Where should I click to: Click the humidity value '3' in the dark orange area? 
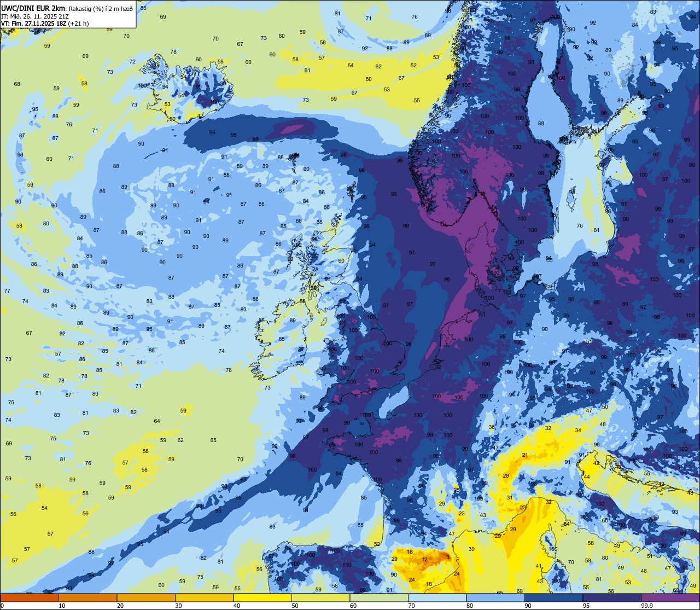[448, 557]
